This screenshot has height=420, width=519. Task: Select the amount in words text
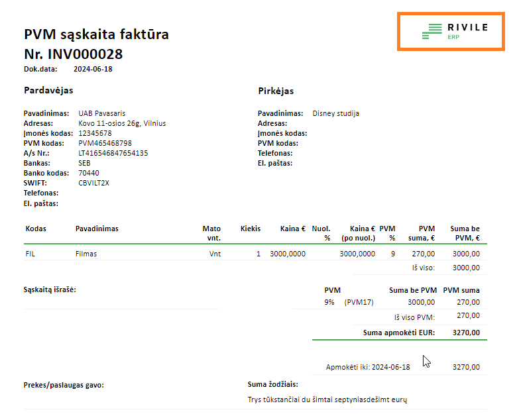(325, 400)
